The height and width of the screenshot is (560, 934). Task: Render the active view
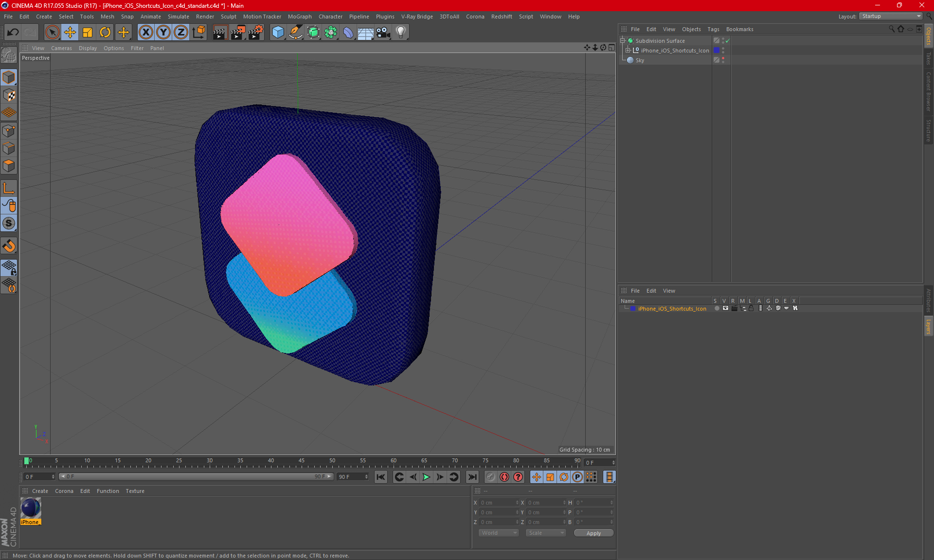pyautogui.click(x=220, y=32)
